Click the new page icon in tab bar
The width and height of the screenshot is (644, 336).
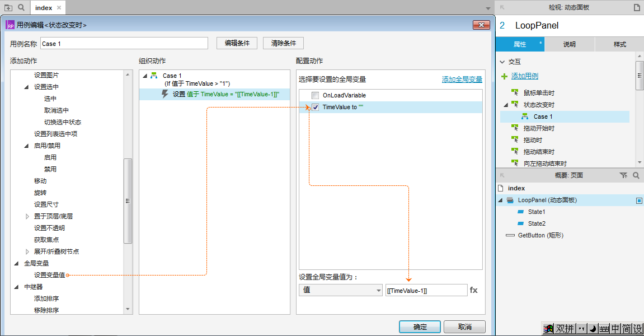tap(8, 7)
